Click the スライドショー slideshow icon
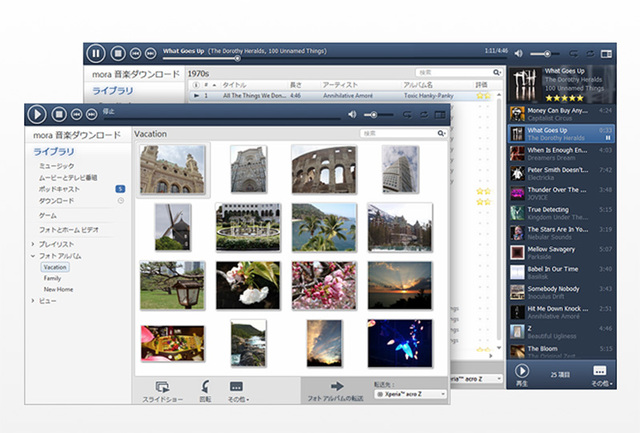The image size is (640, 433). pos(162,386)
